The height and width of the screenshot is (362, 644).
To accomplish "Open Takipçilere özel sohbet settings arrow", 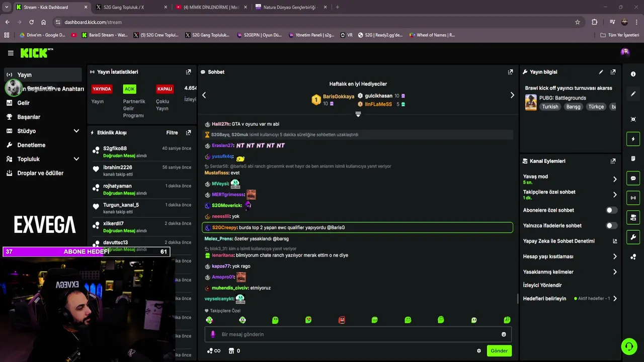I will tap(615, 195).
